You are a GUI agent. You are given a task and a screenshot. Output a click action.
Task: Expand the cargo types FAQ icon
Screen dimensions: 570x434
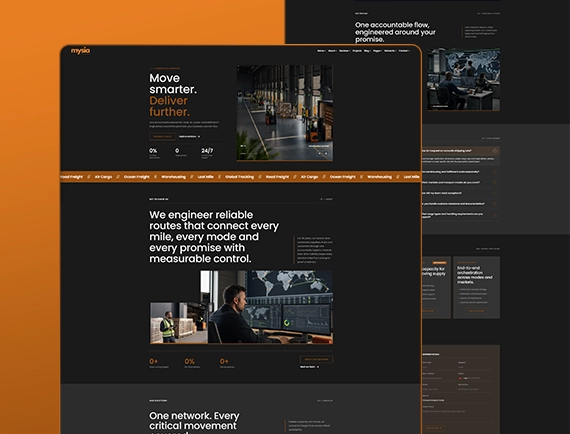[495, 216]
